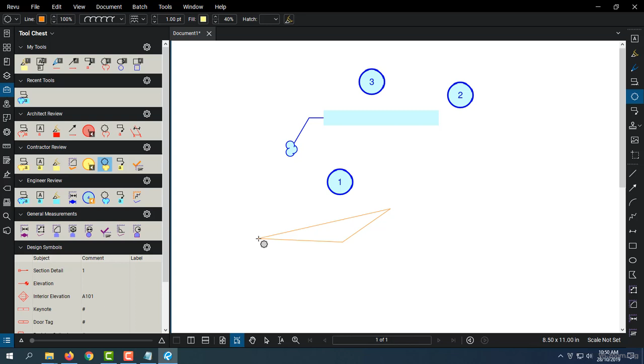The width and height of the screenshot is (644, 364).
Task: Activate the Pan hand tool
Action: pos(252,340)
